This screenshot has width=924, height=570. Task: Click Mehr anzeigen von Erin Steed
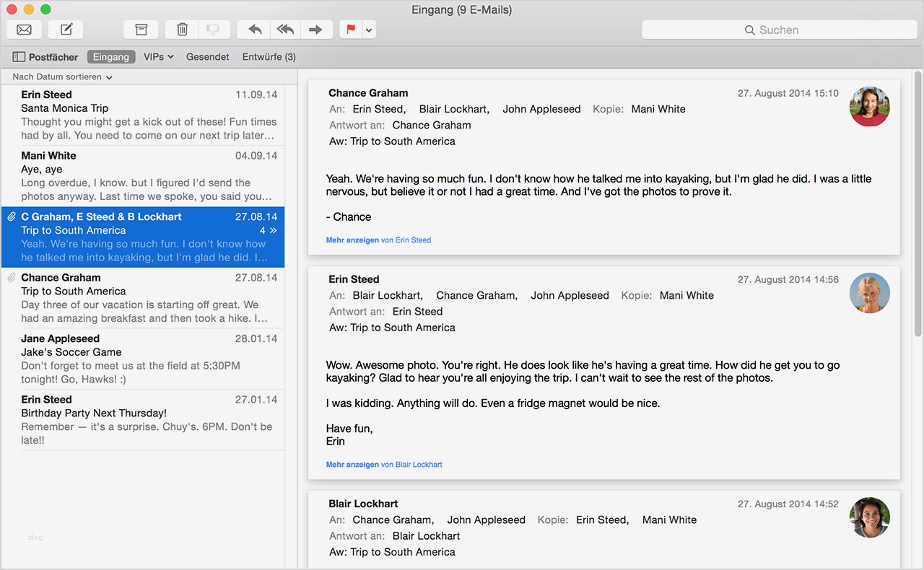point(378,240)
